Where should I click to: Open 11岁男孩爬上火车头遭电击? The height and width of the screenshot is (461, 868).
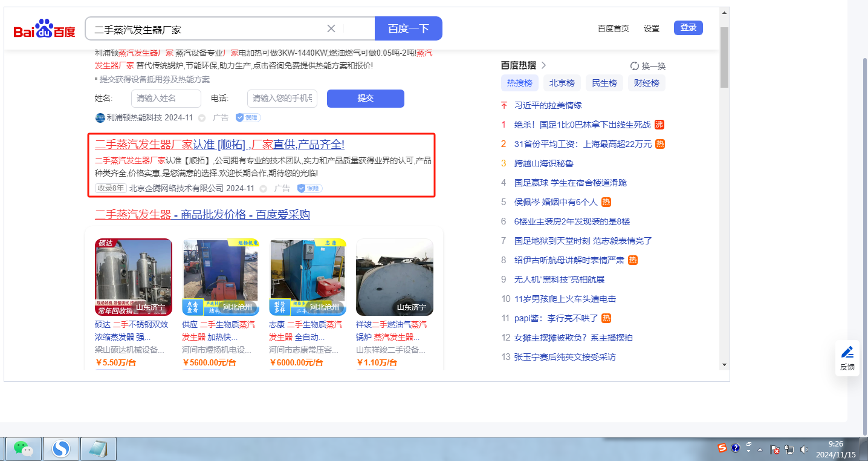click(565, 299)
